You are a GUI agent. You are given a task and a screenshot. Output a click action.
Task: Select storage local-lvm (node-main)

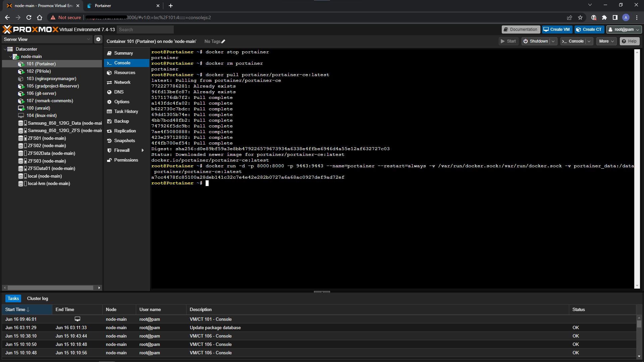[x=49, y=183]
